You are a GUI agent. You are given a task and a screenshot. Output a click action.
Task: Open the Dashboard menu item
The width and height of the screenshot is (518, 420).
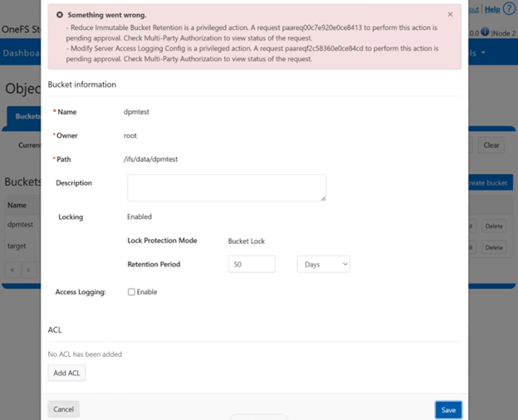tap(23, 53)
